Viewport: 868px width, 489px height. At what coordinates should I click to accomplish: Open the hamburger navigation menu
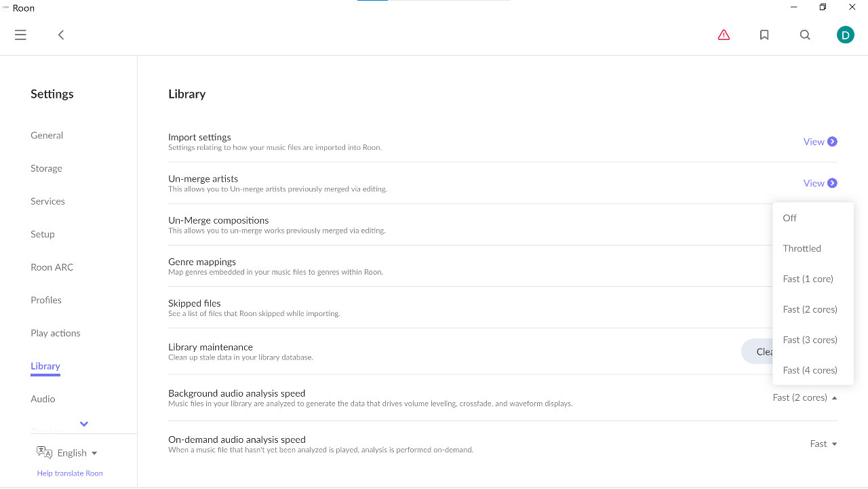pos(20,35)
